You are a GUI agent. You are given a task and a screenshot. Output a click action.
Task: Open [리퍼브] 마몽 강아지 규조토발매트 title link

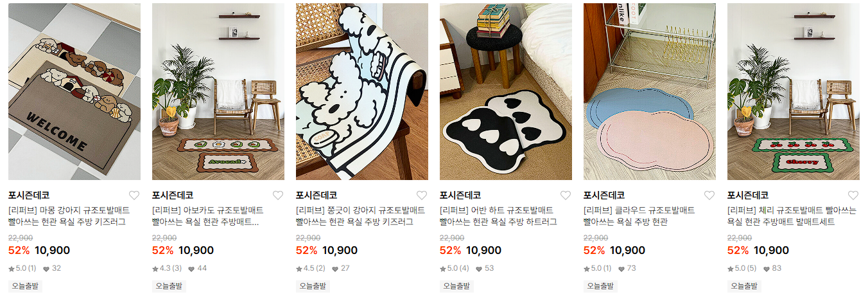tap(69, 210)
